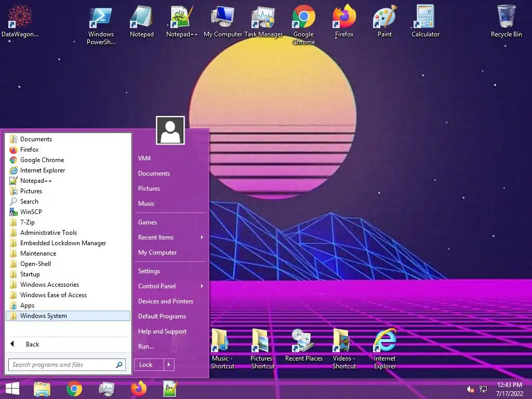Click the muted volume tray icon
532x399 pixels.
[470, 390]
